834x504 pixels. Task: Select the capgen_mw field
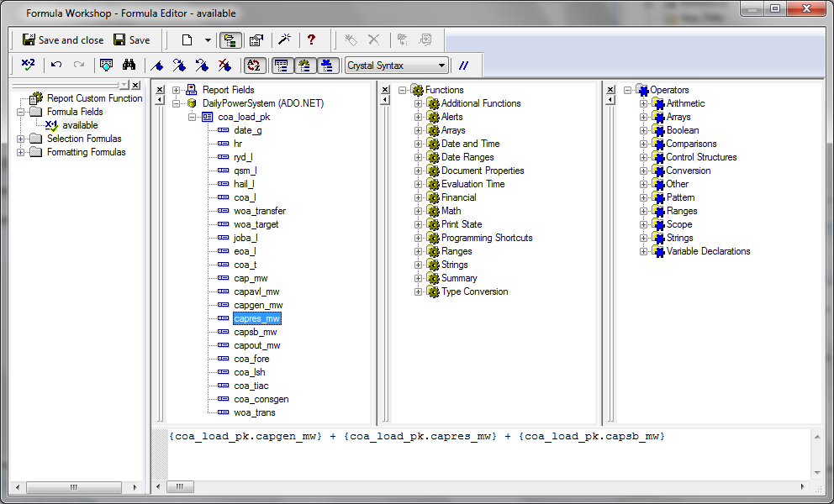[258, 305]
